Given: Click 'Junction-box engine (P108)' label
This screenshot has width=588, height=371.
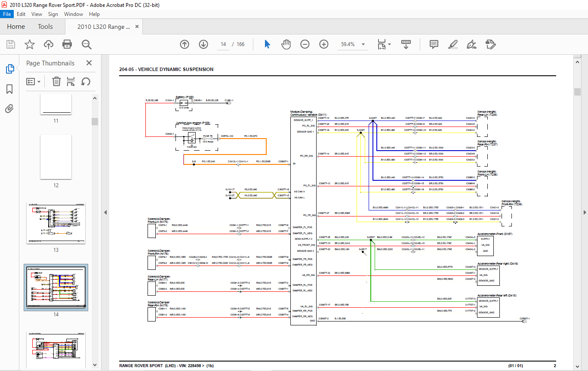Looking at the screenshot, I should pyautogui.click(x=193, y=123).
